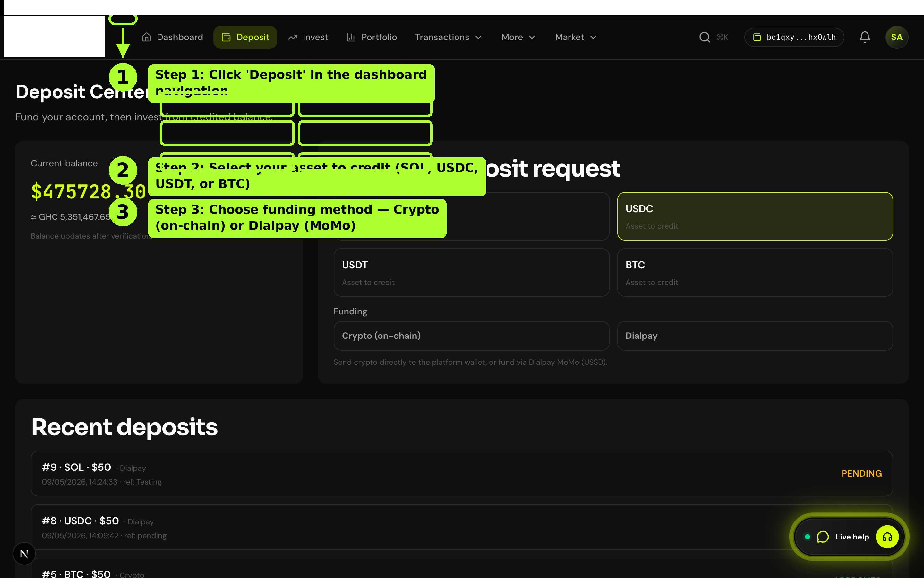Viewport: 924px width, 578px height.
Task: Click the yellow headset support icon
Action: coord(887,537)
